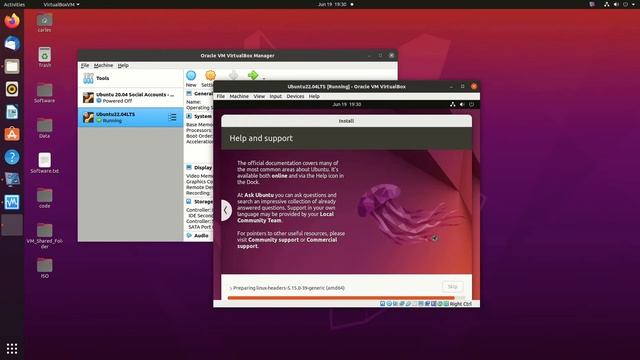
Task: Open the Show arrow's dropdown in Manager toolbar
Action: [264, 78]
